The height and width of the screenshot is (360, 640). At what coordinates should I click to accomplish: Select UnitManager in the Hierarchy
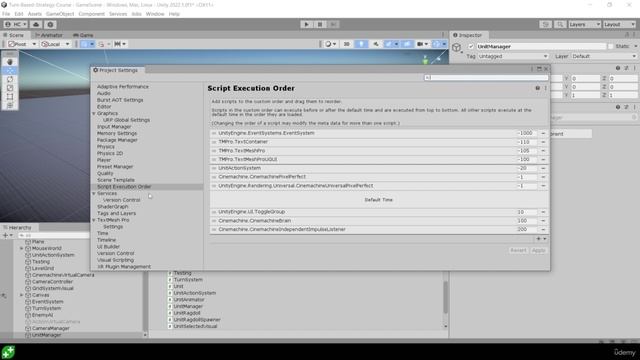click(x=46, y=335)
